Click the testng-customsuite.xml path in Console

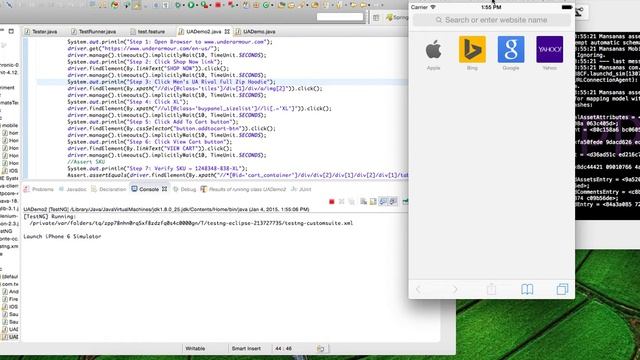click(x=191, y=223)
